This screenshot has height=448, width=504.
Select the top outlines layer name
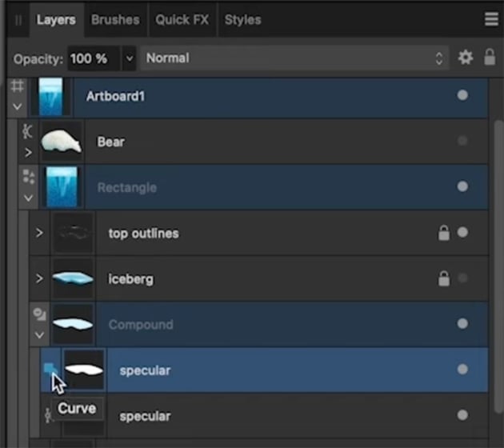pyautogui.click(x=143, y=234)
